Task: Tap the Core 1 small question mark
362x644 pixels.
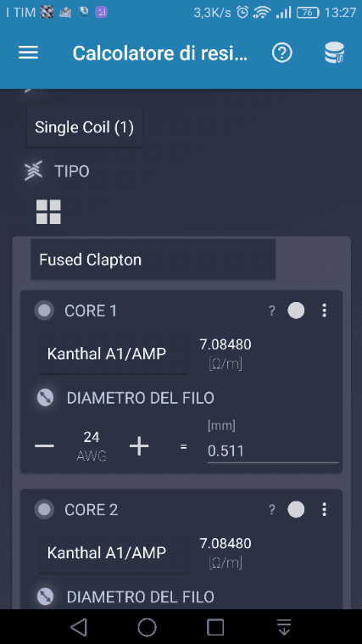Action: 271,311
